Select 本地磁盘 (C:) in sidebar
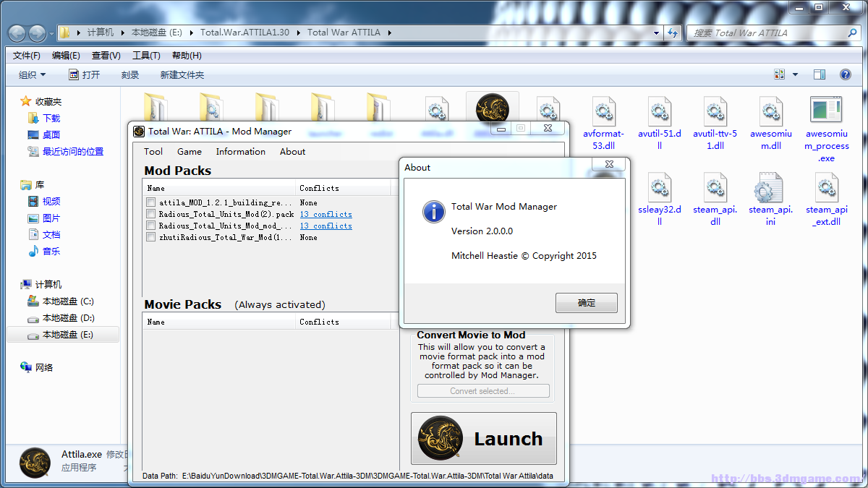868x488 pixels. (x=68, y=301)
